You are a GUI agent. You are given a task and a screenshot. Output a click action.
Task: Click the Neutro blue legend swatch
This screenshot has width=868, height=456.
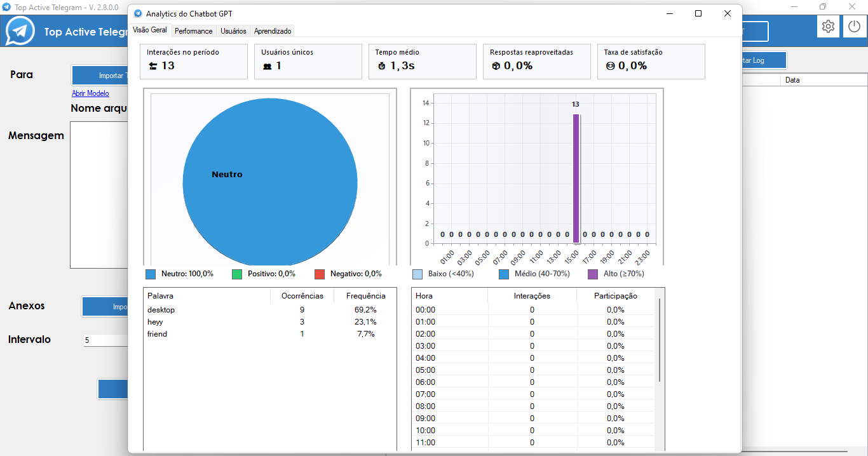tap(151, 274)
